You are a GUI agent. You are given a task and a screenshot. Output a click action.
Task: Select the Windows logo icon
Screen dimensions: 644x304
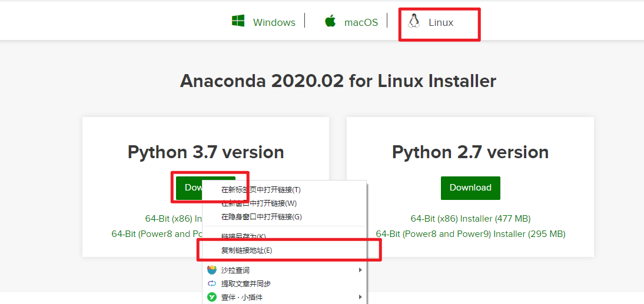[x=238, y=21]
